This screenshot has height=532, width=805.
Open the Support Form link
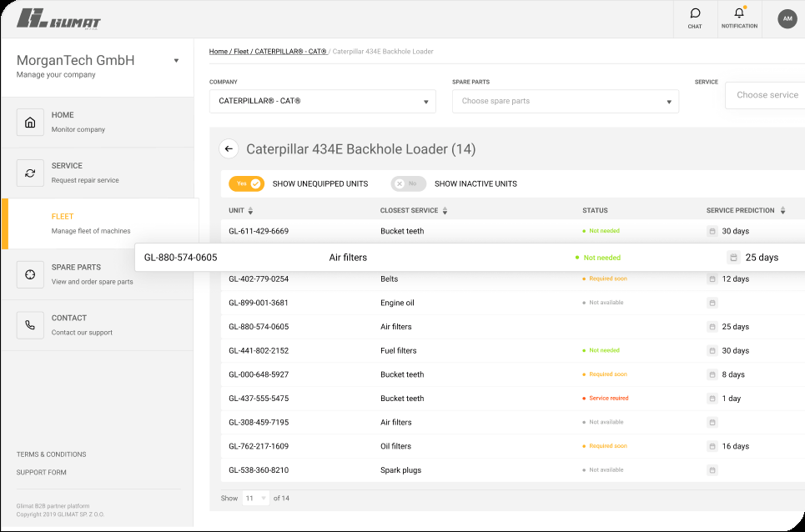tap(41, 473)
